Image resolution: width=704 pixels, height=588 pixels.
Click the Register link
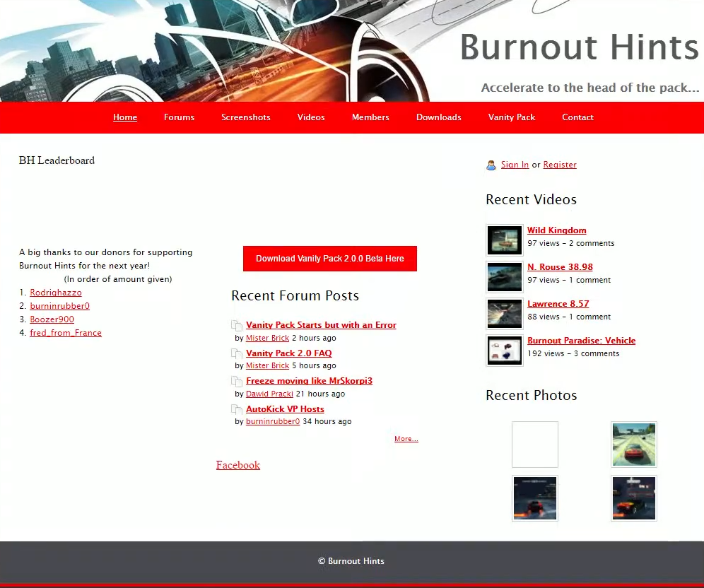(x=559, y=165)
